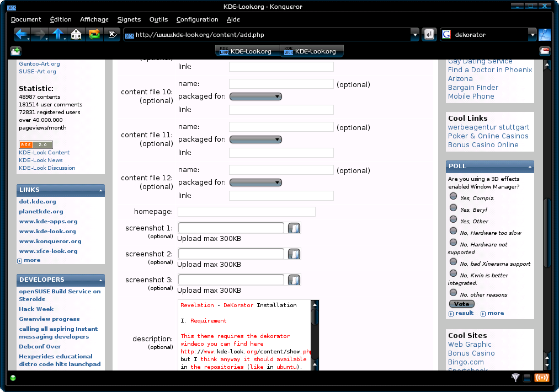This screenshot has width=559, height=392.
Task: Click the description text area
Action: 244,335
